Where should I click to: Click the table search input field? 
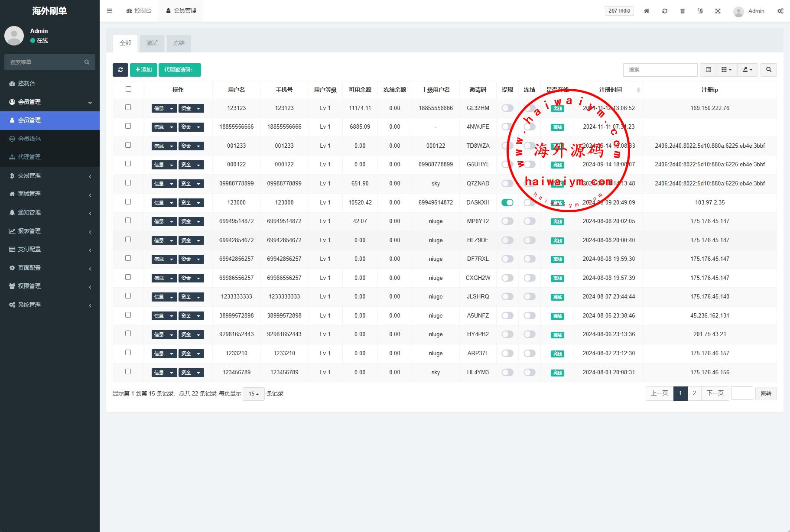pos(660,70)
